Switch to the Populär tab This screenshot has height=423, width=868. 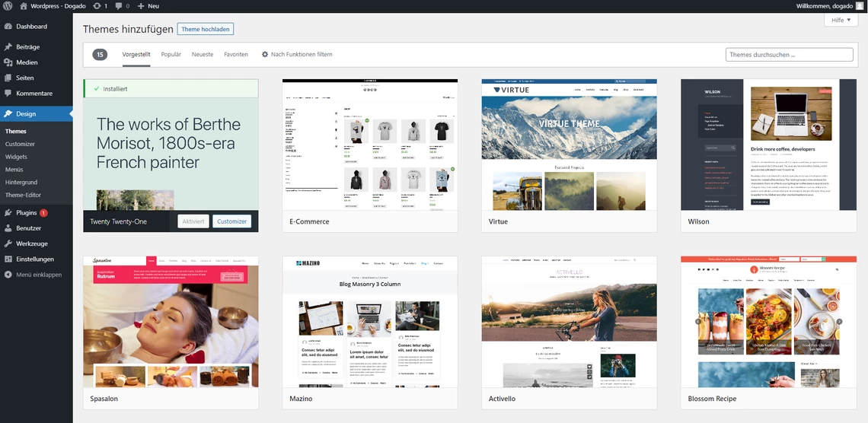tap(171, 55)
